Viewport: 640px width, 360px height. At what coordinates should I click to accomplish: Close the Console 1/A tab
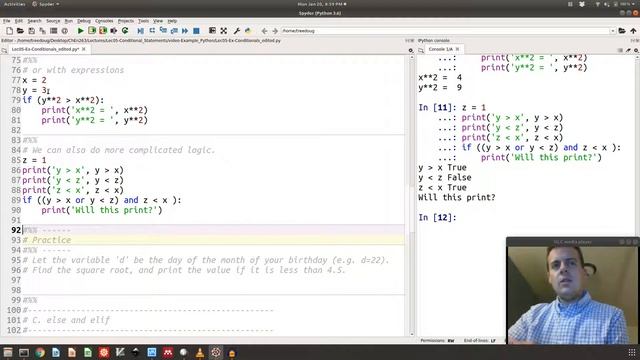(457, 49)
